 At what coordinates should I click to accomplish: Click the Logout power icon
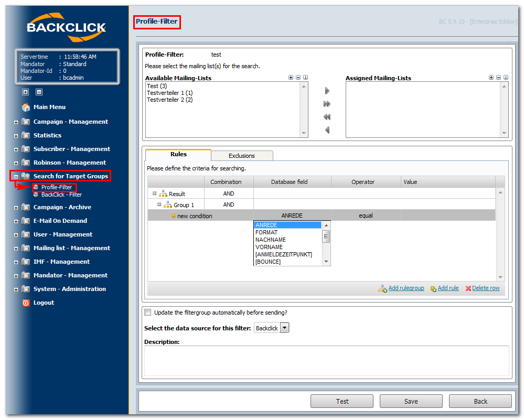(x=26, y=303)
